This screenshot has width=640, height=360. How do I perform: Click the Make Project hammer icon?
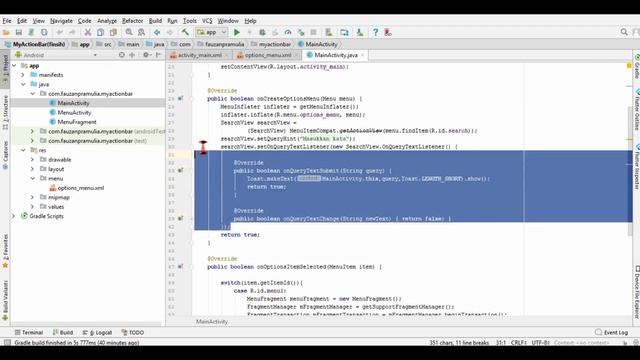pos(185,32)
